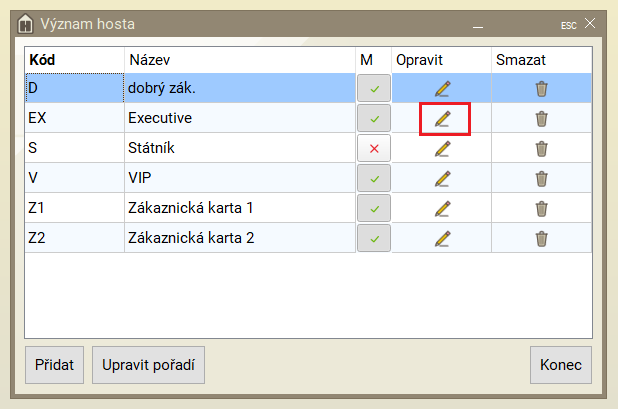Click the Kód column header
The height and width of the screenshot is (409, 618).
42,60
